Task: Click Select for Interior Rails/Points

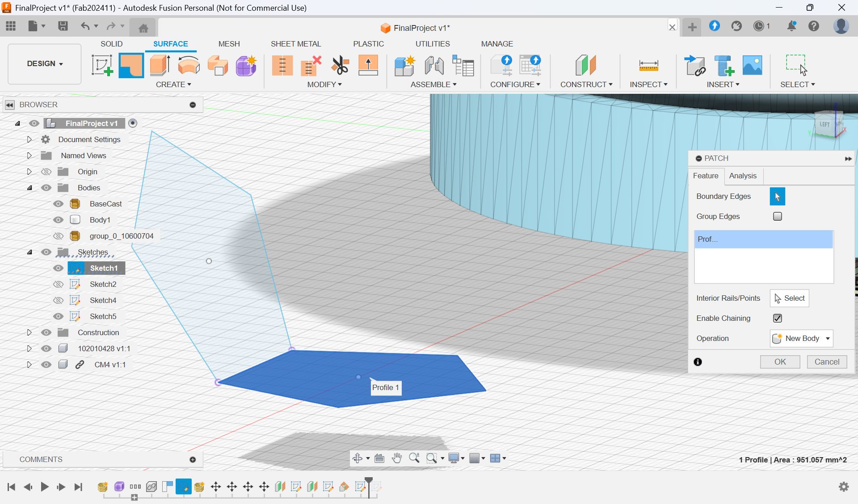Action: [x=789, y=298]
